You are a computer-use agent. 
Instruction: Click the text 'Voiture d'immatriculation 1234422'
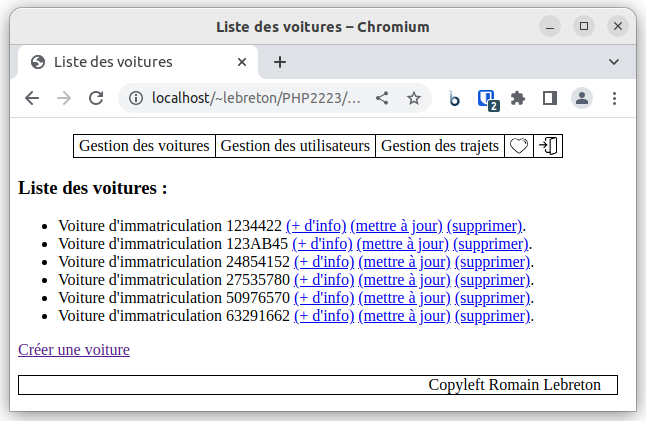(x=170, y=226)
